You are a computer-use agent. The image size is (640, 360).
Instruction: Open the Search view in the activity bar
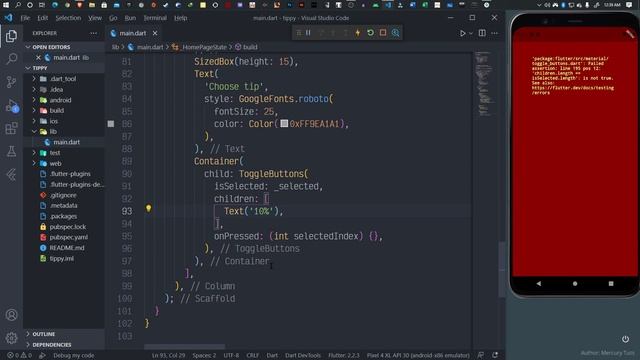(11, 59)
